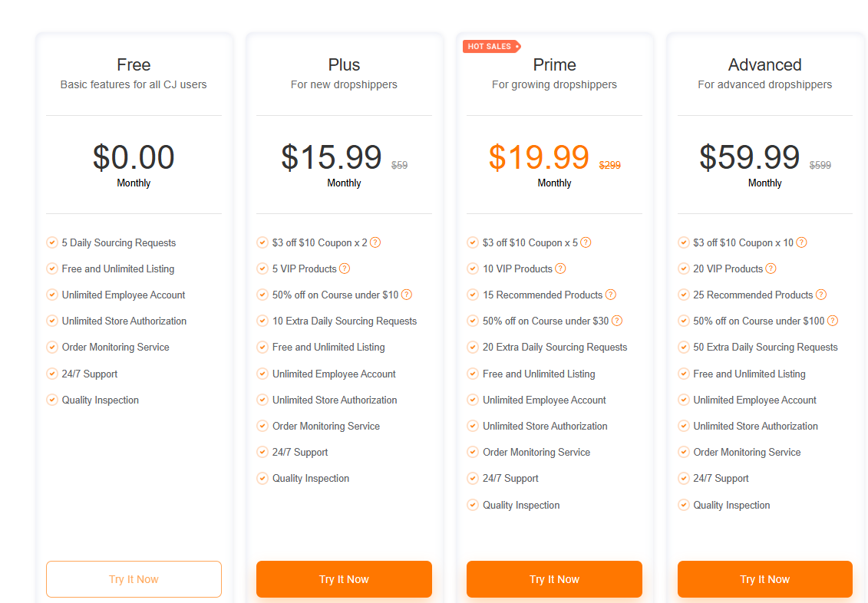Click help icon beside "10 VIP Products" in Prime
868x603 pixels.
561,269
